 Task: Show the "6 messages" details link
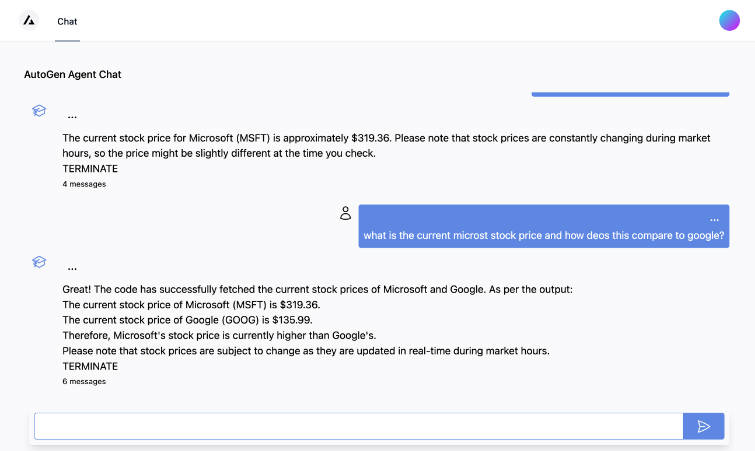pyautogui.click(x=84, y=381)
